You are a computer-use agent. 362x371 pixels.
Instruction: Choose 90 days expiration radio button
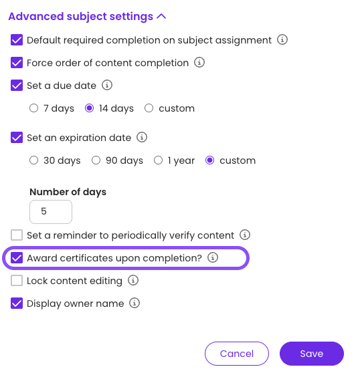[96, 161]
